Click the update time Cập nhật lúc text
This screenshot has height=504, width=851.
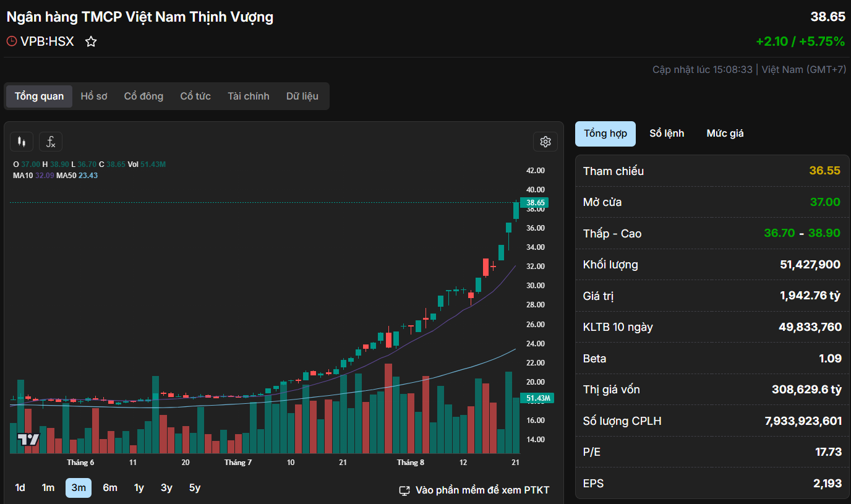(702, 69)
